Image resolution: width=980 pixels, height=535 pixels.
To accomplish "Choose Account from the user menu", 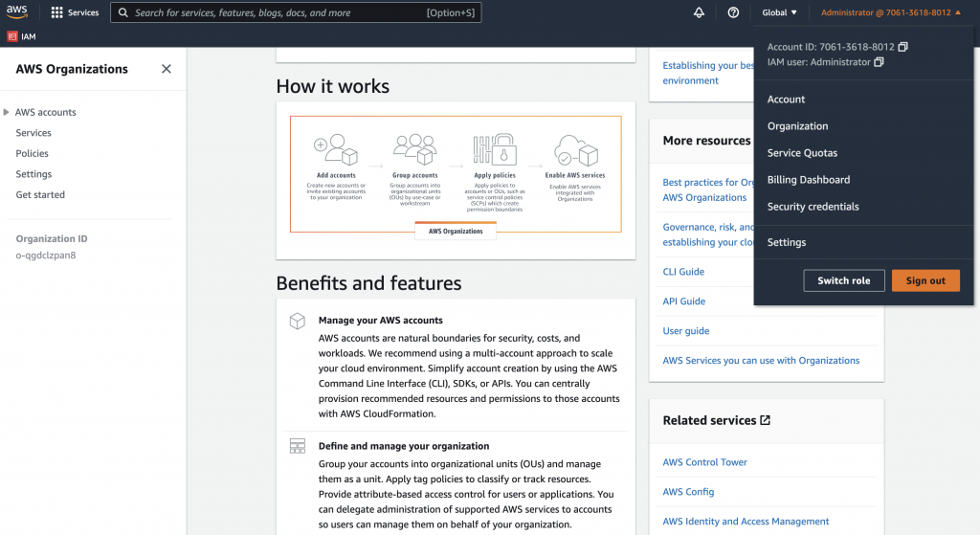I will click(x=787, y=100).
